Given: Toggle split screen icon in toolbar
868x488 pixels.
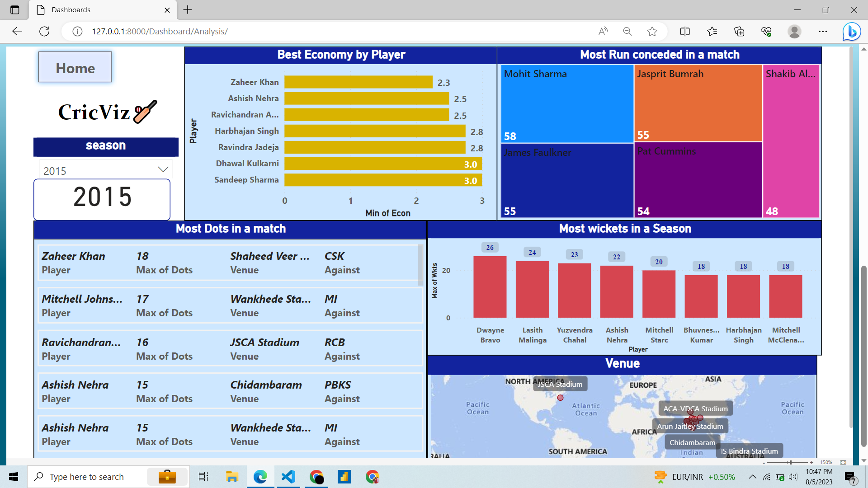Looking at the screenshot, I should (685, 31).
